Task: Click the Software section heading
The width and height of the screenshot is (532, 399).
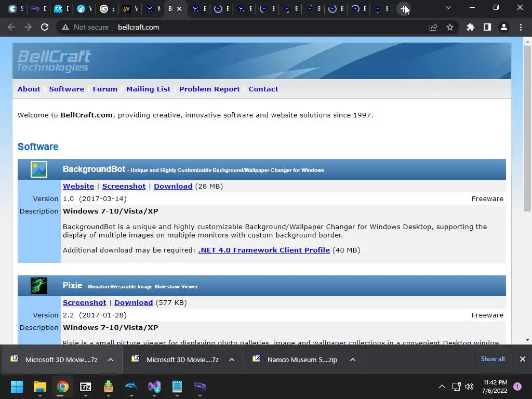Action: pos(38,147)
